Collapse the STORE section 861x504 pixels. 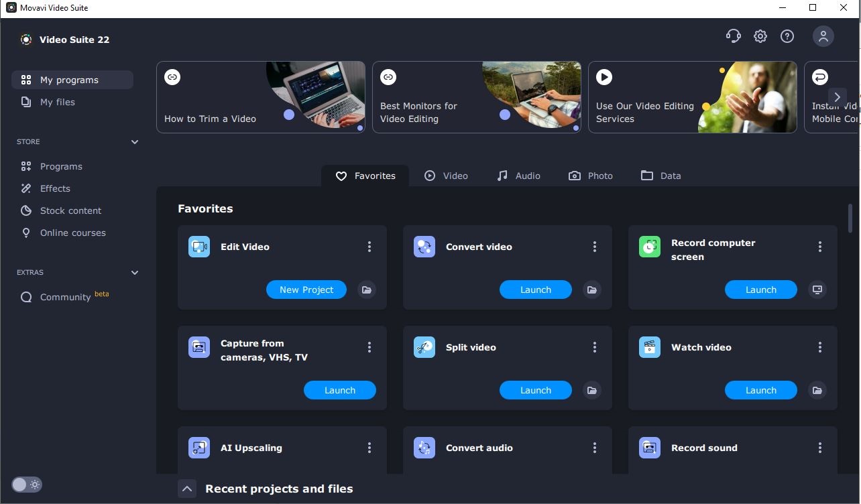click(135, 142)
